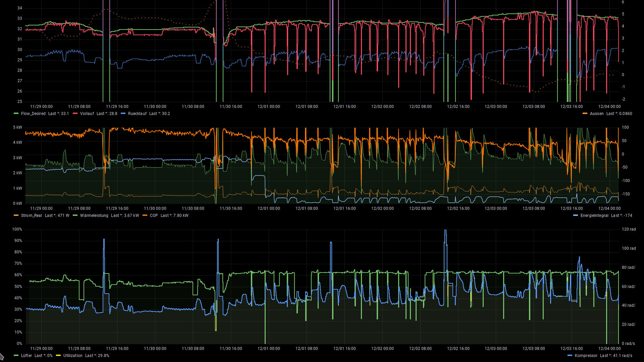Click the blue Kompressor legend color swatch
Viewport: 644px width, 362px height.
[570, 356]
